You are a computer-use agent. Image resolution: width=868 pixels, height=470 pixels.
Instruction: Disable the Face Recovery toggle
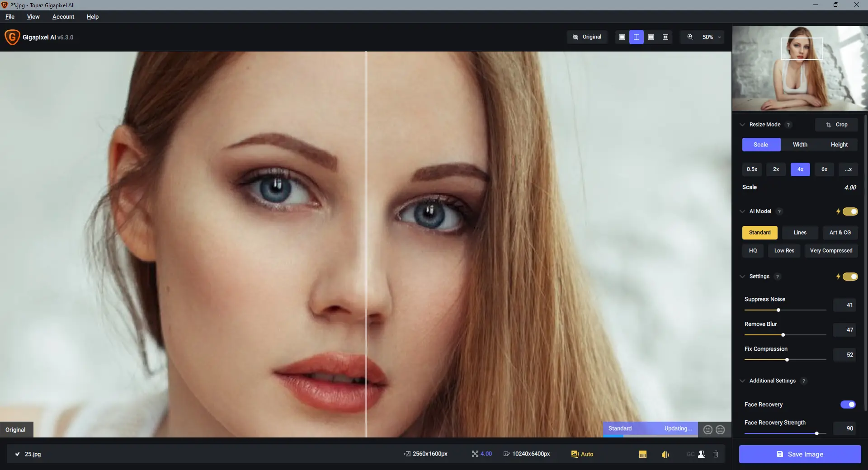(x=847, y=404)
